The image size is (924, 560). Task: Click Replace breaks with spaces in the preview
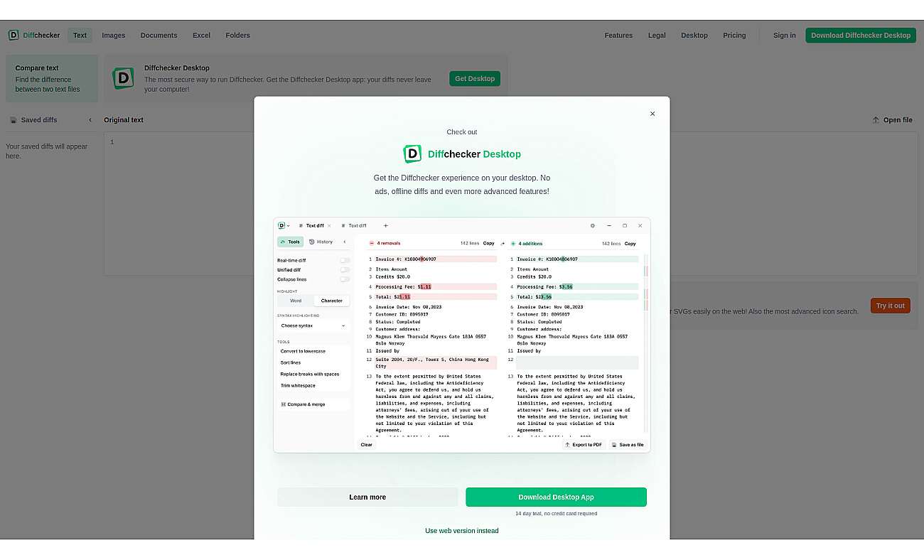point(310,374)
